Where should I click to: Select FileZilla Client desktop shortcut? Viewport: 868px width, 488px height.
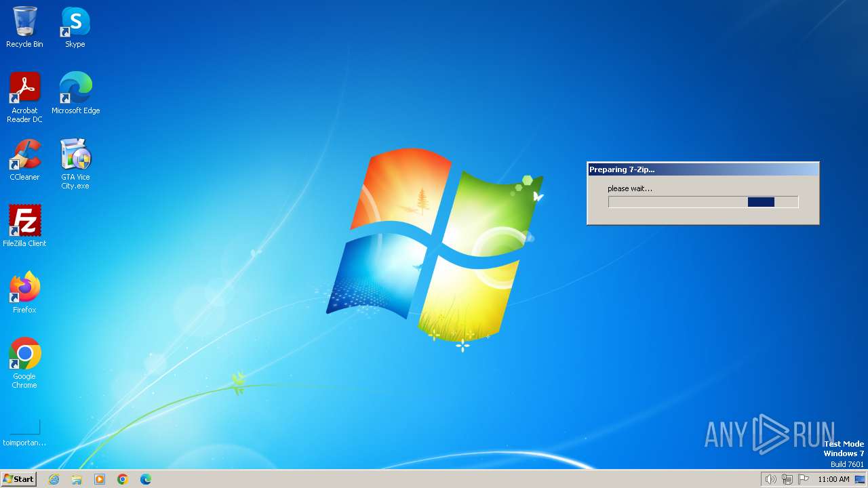[x=24, y=226]
